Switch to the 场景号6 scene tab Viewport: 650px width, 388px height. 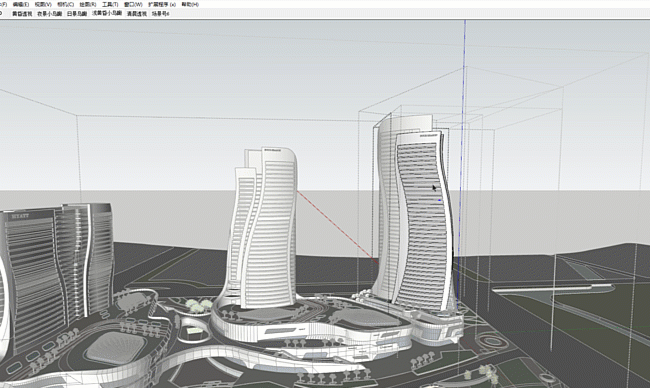point(160,14)
